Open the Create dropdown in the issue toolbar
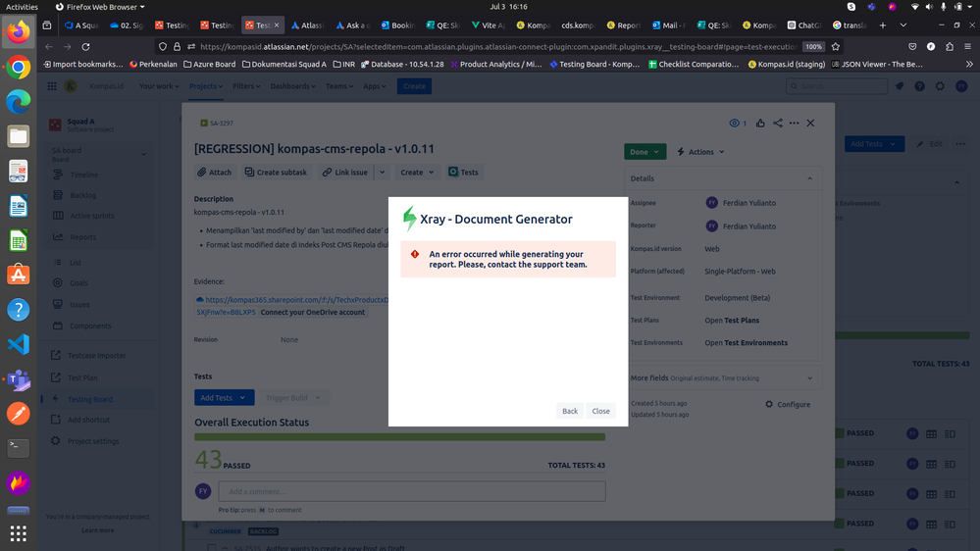The width and height of the screenshot is (980, 551). (416, 173)
